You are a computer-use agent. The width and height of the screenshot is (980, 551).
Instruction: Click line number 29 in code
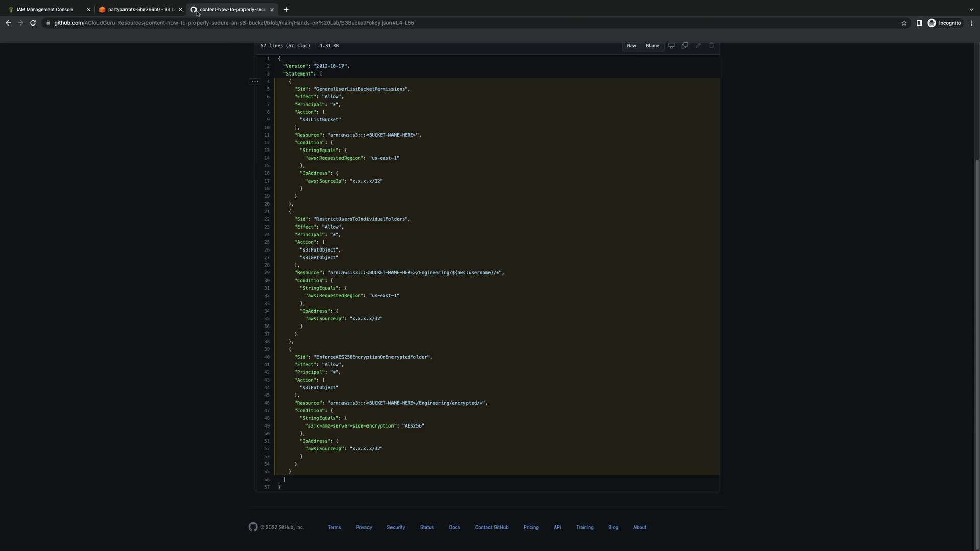(267, 273)
